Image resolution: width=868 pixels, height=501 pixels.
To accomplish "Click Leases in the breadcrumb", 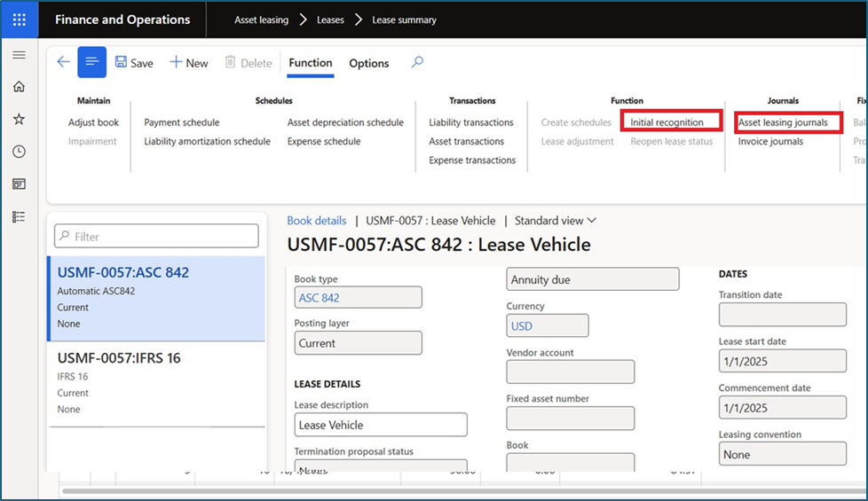I will 330,20.
